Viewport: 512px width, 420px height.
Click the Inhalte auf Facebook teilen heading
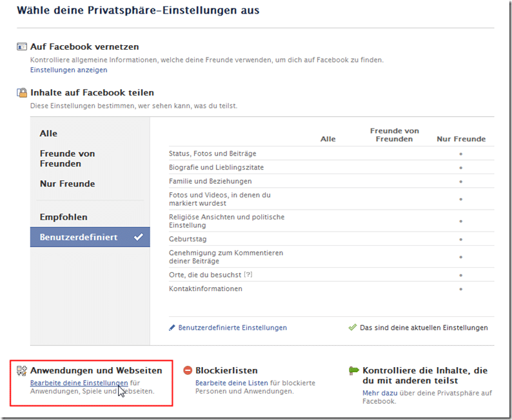[x=92, y=92]
